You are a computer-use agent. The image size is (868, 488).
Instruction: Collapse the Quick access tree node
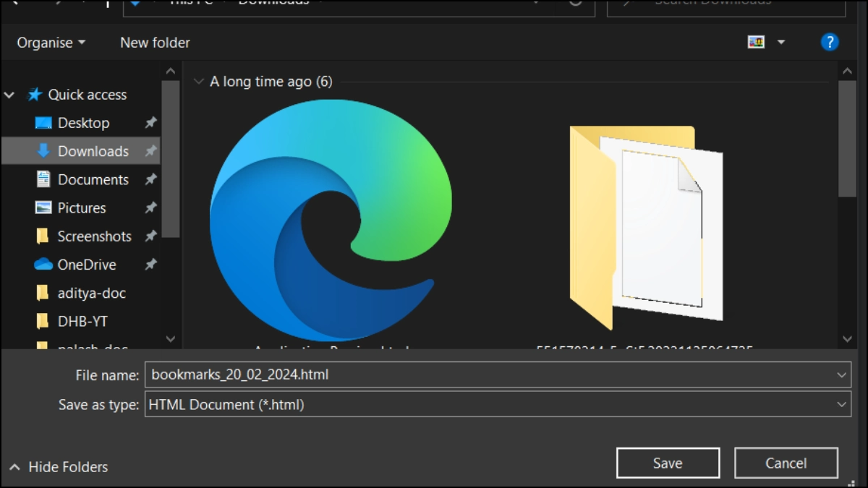9,95
